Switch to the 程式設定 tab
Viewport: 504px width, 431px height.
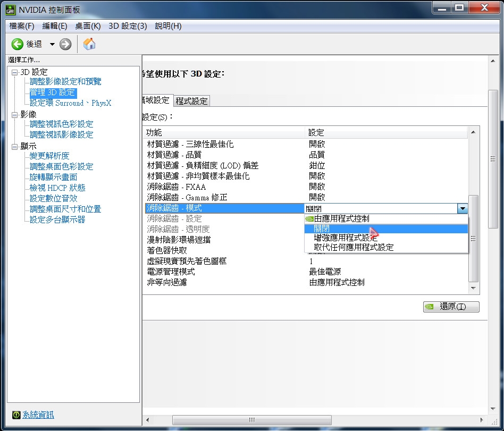tap(191, 101)
